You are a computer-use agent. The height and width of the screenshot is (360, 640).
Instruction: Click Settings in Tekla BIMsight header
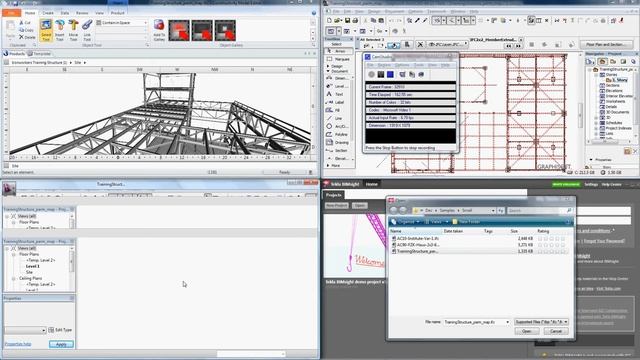[x=591, y=184]
